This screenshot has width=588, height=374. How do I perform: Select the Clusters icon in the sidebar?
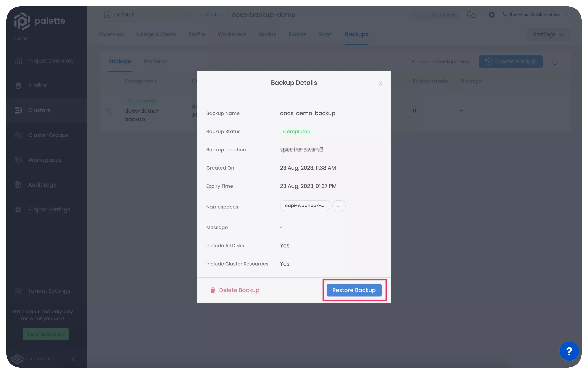18,110
